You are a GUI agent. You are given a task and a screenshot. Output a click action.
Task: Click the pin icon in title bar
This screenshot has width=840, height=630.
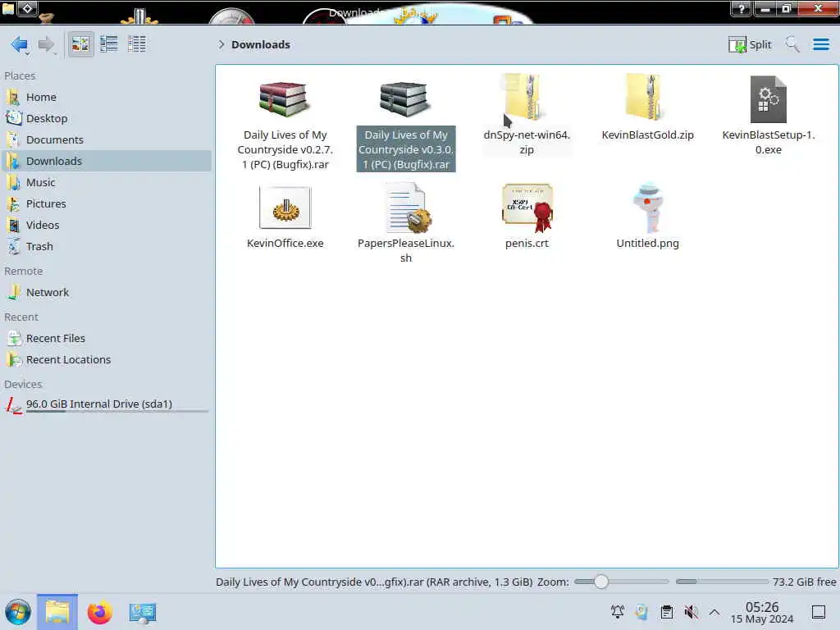pyautogui.click(x=28, y=8)
